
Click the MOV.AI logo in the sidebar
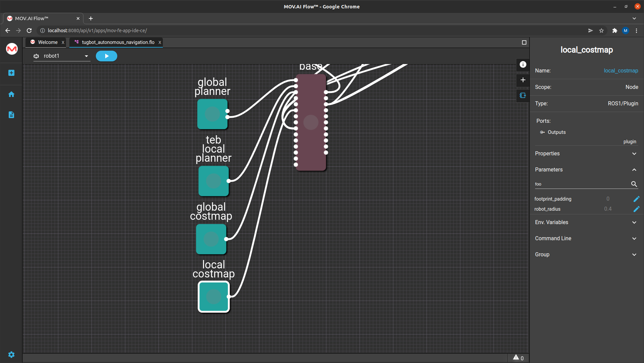pyautogui.click(x=12, y=49)
